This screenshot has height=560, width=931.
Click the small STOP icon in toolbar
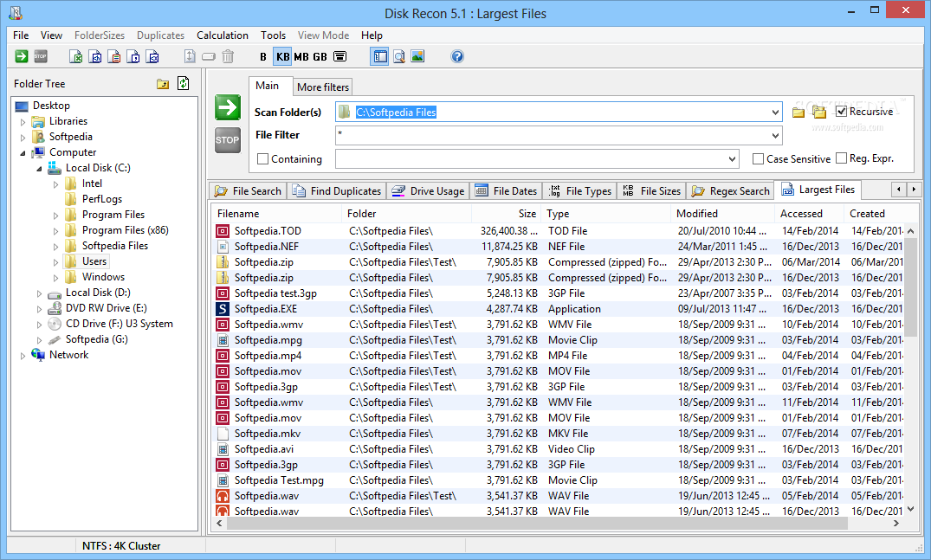point(41,56)
